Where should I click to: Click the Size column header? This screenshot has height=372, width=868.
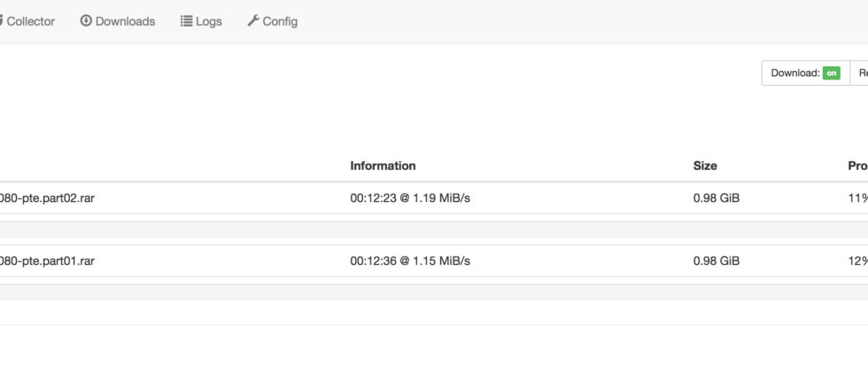click(705, 166)
